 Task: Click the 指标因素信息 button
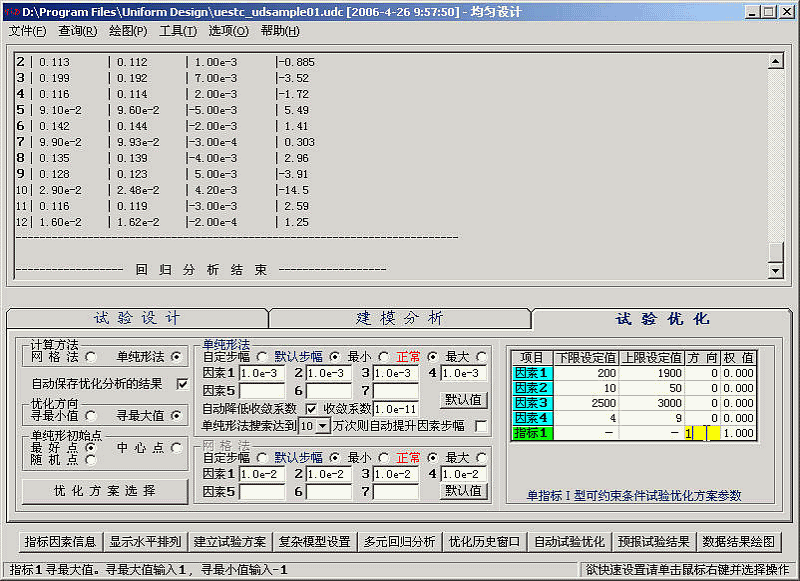pyautogui.click(x=60, y=542)
